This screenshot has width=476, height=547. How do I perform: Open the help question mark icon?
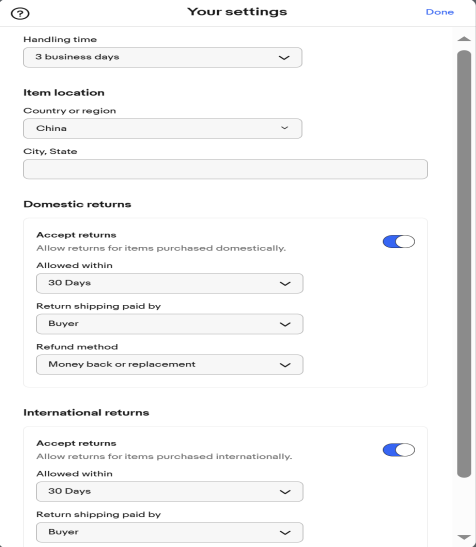click(x=20, y=14)
